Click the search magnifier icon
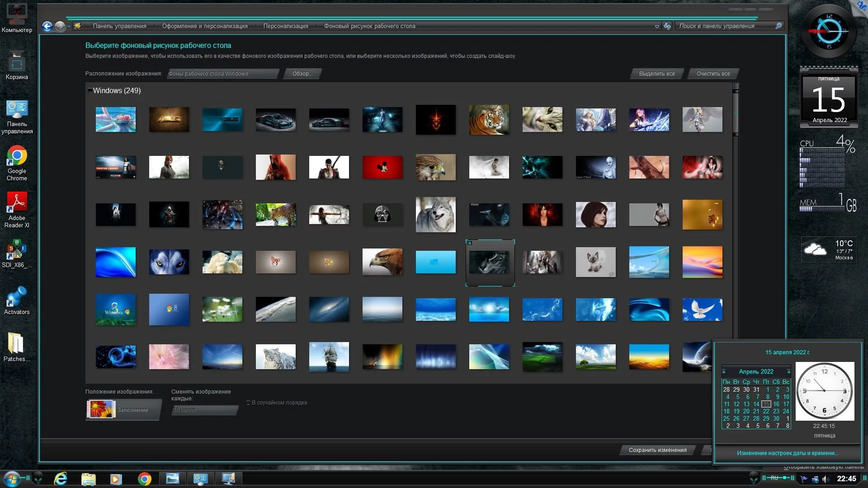868x488 pixels. (x=778, y=26)
